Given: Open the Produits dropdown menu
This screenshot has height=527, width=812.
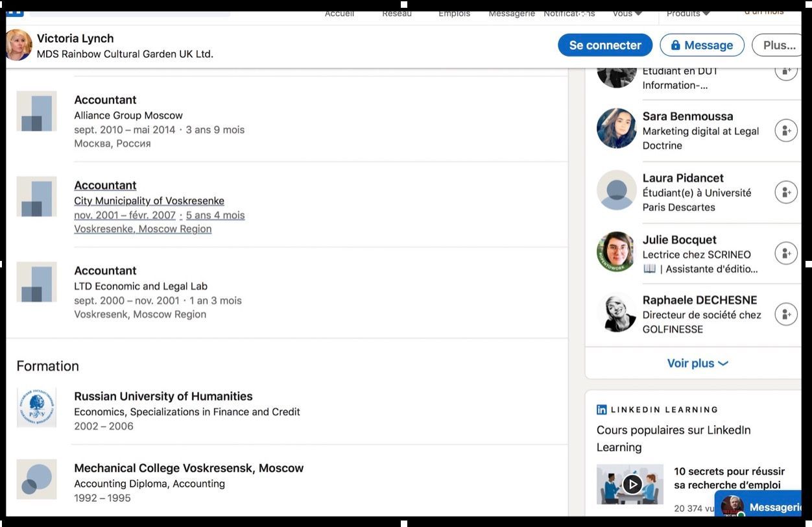Looking at the screenshot, I should (688, 13).
